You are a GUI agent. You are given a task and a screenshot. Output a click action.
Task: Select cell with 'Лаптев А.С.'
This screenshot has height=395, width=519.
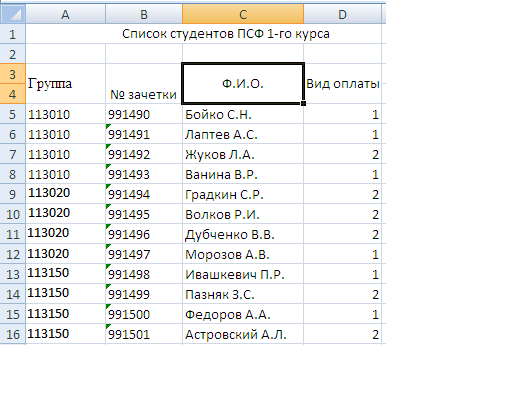(243, 134)
